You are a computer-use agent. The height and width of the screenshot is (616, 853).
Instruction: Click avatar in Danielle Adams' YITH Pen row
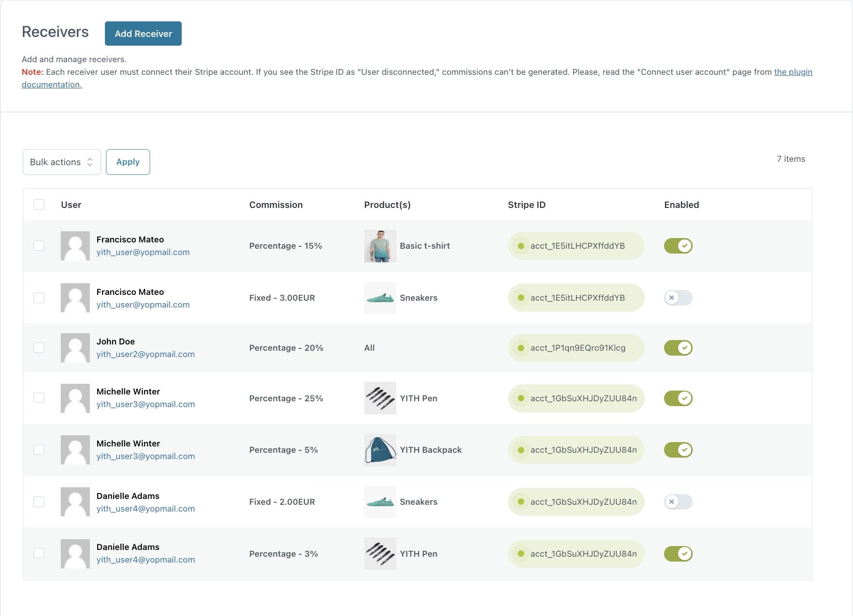75,554
